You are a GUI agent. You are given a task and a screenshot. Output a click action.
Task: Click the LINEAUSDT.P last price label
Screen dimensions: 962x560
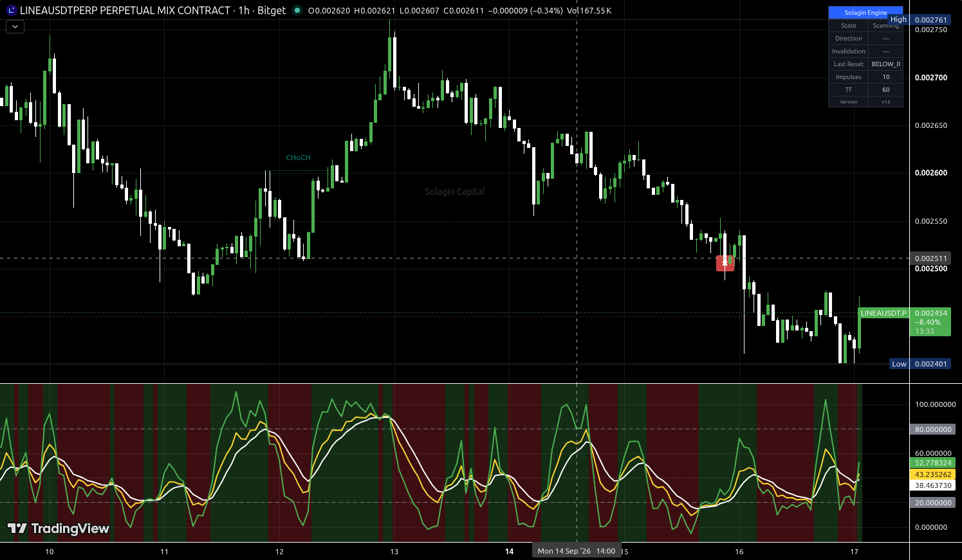883,313
